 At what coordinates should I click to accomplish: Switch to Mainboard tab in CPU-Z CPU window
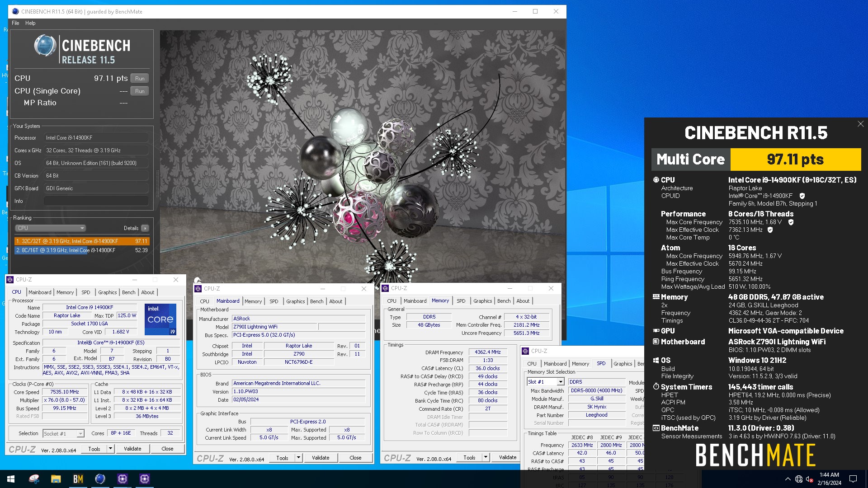[40, 292]
